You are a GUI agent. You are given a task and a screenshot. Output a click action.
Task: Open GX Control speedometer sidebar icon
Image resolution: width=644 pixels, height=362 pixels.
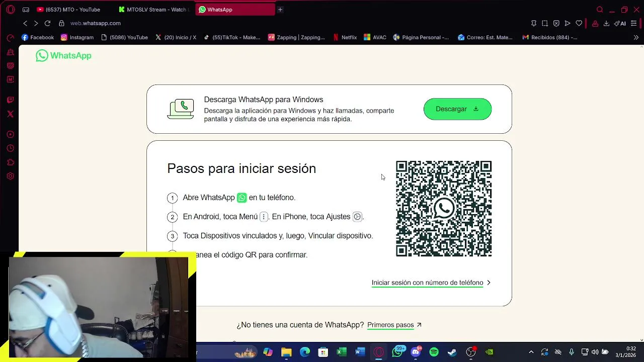coord(10,38)
